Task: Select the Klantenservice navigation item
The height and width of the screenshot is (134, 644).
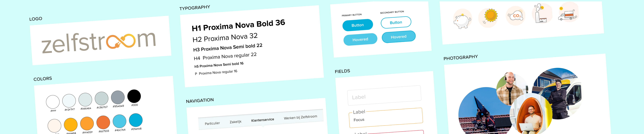Action: [263, 120]
